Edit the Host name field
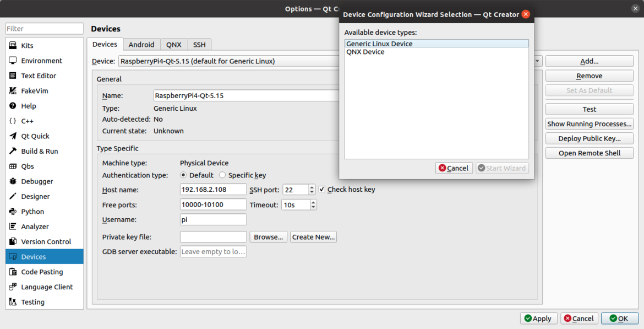Image resolution: width=644 pixels, height=329 pixels. click(x=213, y=190)
